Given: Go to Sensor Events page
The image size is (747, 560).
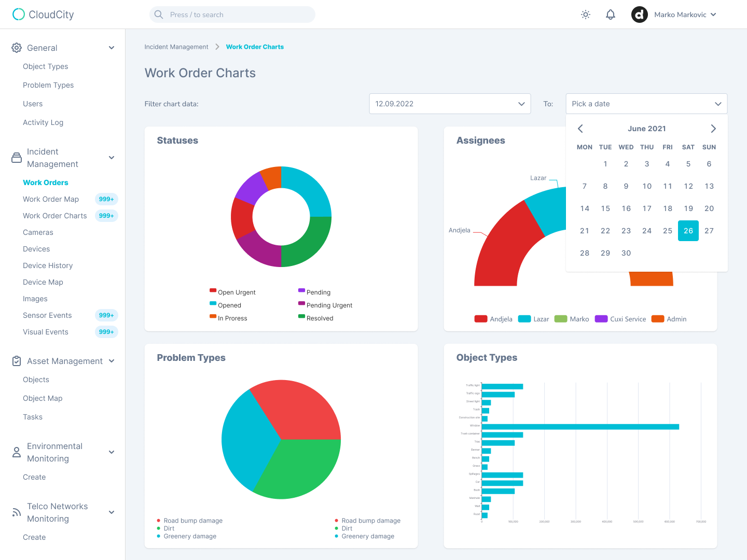Looking at the screenshot, I should point(47,315).
